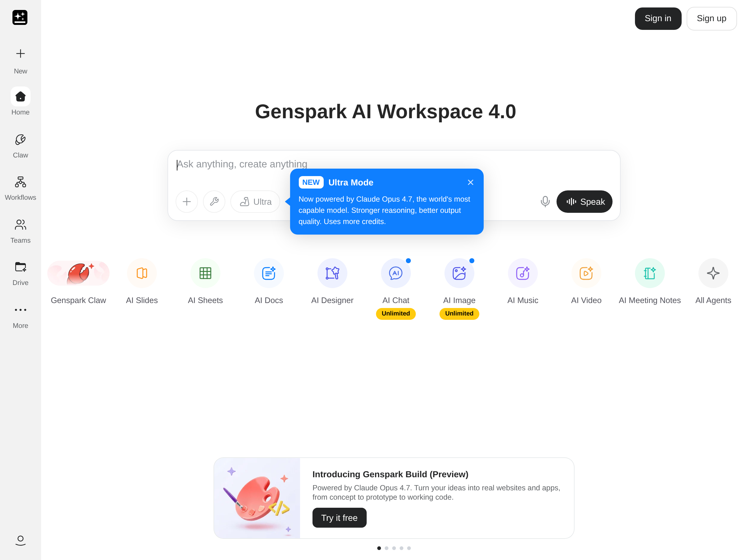Open AI Meeting Notes agent
The height and width of the screenshot is (560, 747).
(x=649, y=273)
